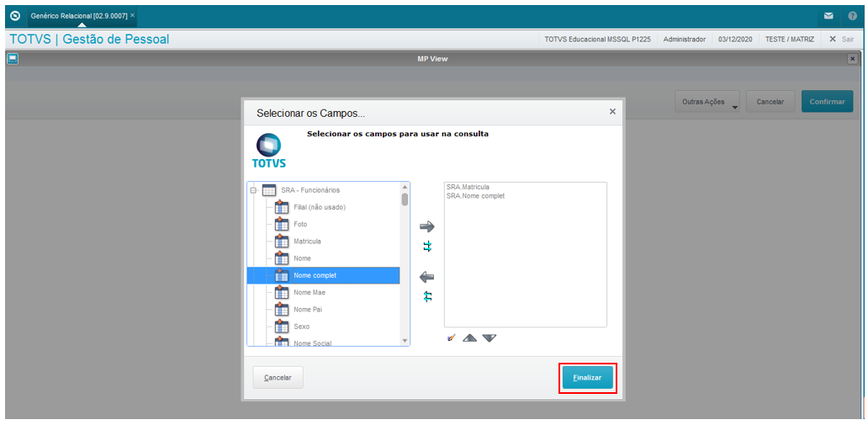Click Confirmar in MP View window

827,102
